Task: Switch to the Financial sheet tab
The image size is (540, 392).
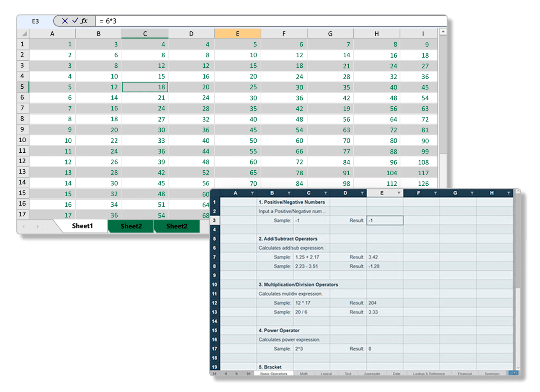Action: pos(465,374)
